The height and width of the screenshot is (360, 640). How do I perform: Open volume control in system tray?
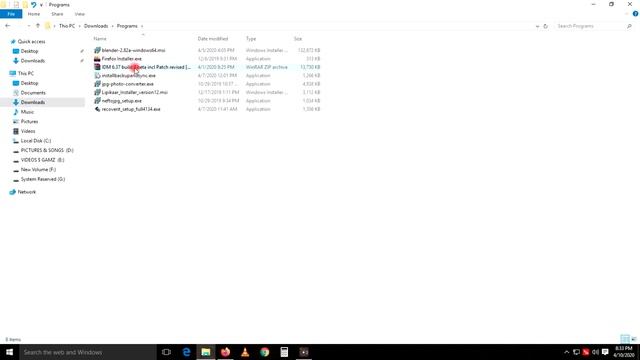596,352
